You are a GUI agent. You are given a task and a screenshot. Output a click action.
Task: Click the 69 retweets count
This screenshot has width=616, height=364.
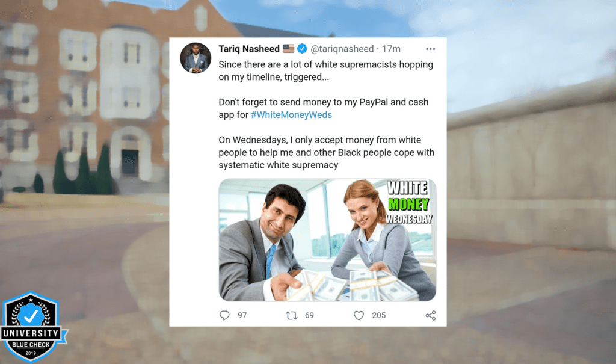click(310, 315)
